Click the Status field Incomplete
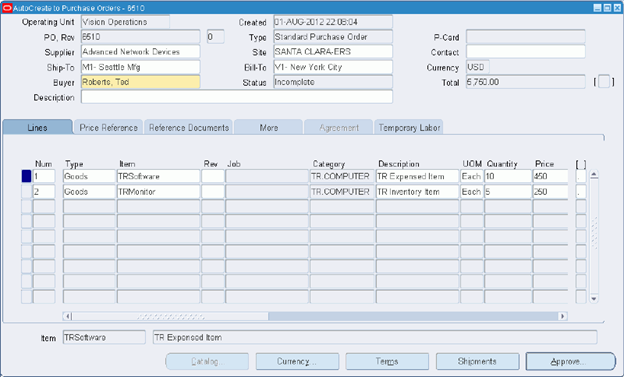The image size is (624, 377). [333, 82]
